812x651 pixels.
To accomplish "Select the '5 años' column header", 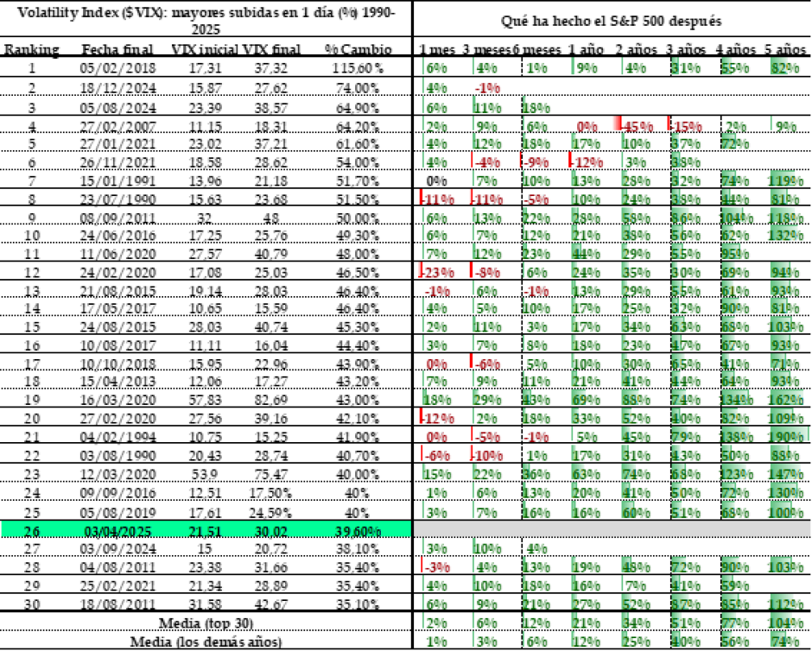I will click(x=785, y=50).
